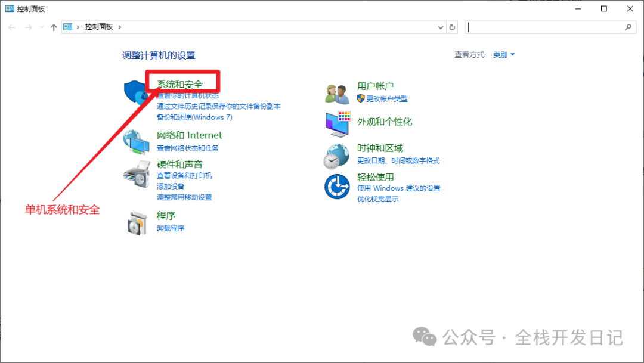This screenshot has width=644, height=363.
Task: Click the Appearance and Personalization monitor icon
Action: click(338, 123)
